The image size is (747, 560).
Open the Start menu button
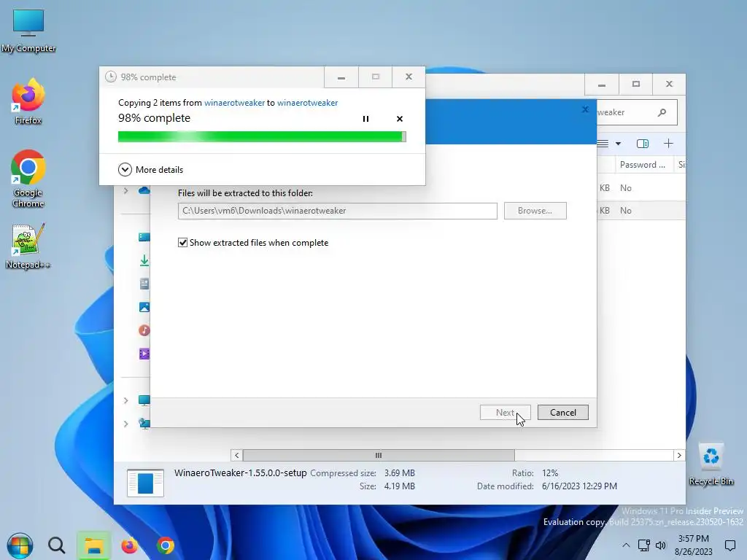point(20,545)
